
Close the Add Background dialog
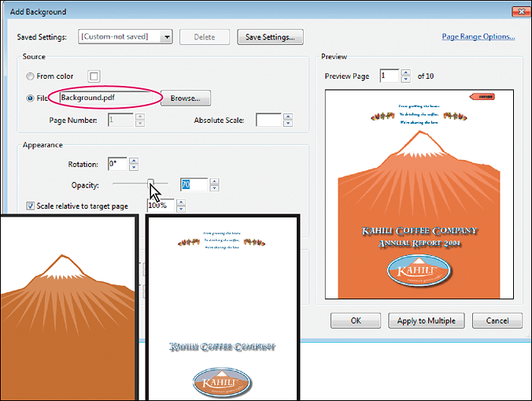pos(519,12)
